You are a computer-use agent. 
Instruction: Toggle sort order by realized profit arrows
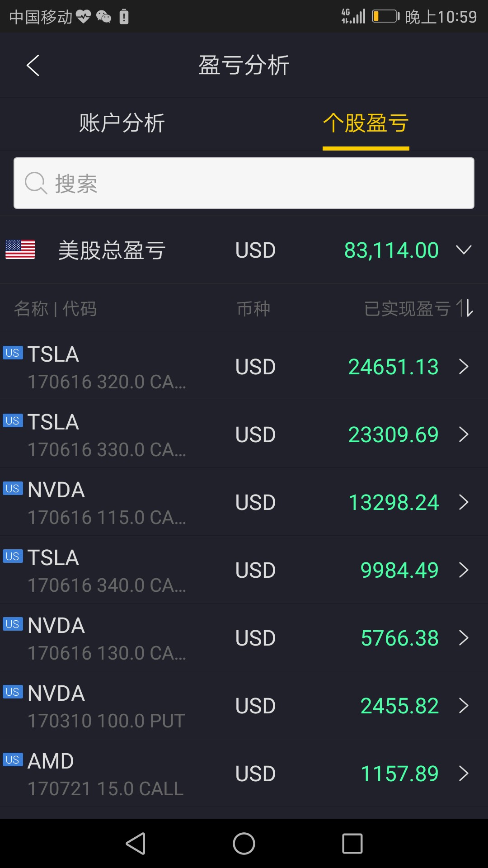465,308
